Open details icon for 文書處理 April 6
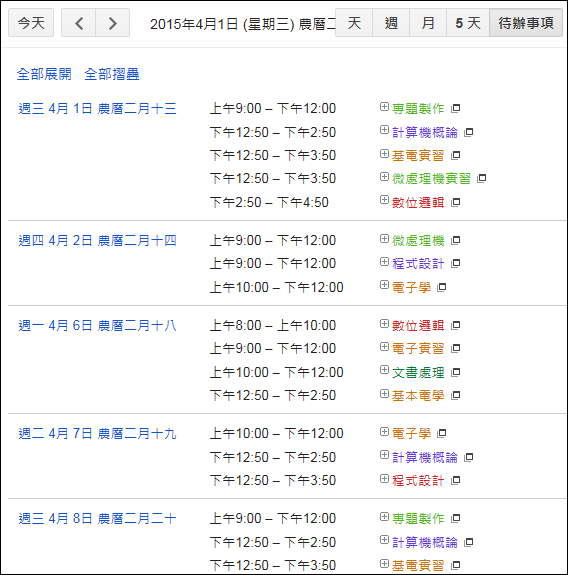This screenshot has height=575, width=568. pyautogui.click(x=455, y=372)
